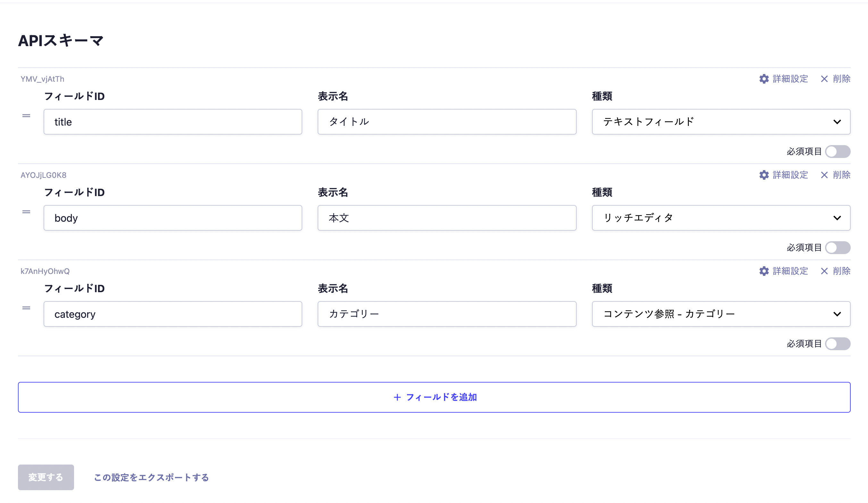Enable 必須項目 switch for body field
Viewport: 868px width, 503px height.
click(837, 248)
